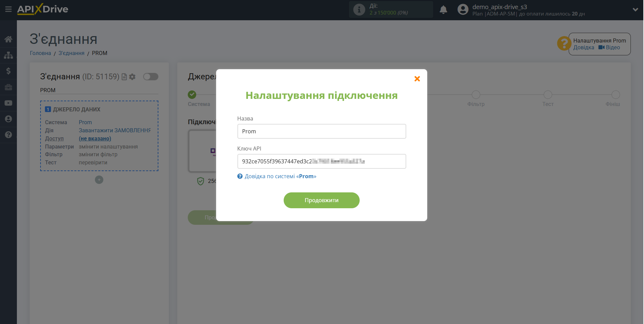Click the Дії usage counter text

[388, 9]
